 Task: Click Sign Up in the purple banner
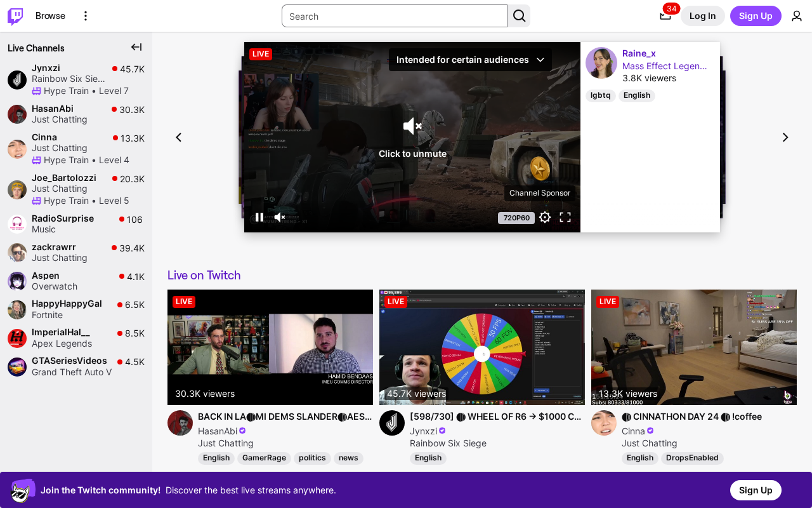pyautogui.click(x=756, y=490)
